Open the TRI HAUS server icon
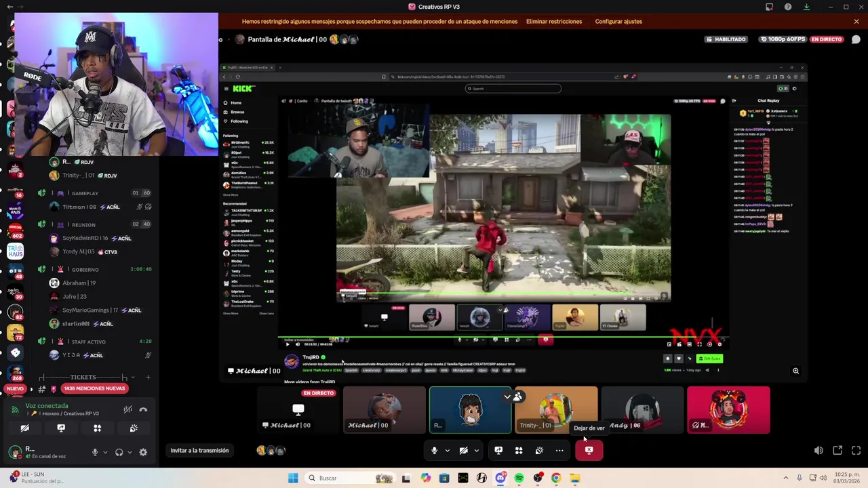This screenshot has width=868, height=488. click(x=15, y=251)
